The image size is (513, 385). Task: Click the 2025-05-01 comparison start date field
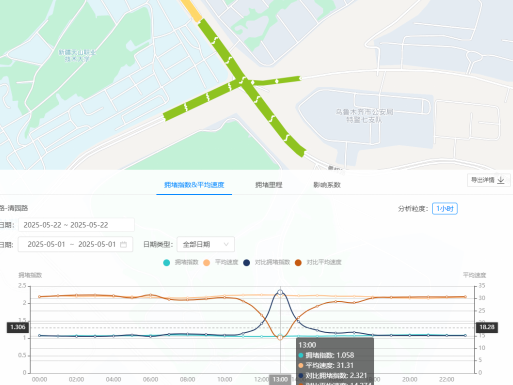46,244
